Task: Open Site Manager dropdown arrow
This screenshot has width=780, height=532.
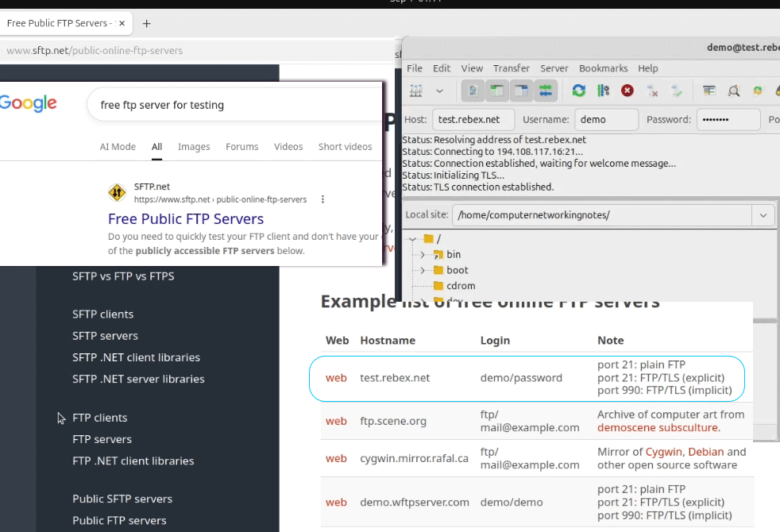Action: point(439,91)
